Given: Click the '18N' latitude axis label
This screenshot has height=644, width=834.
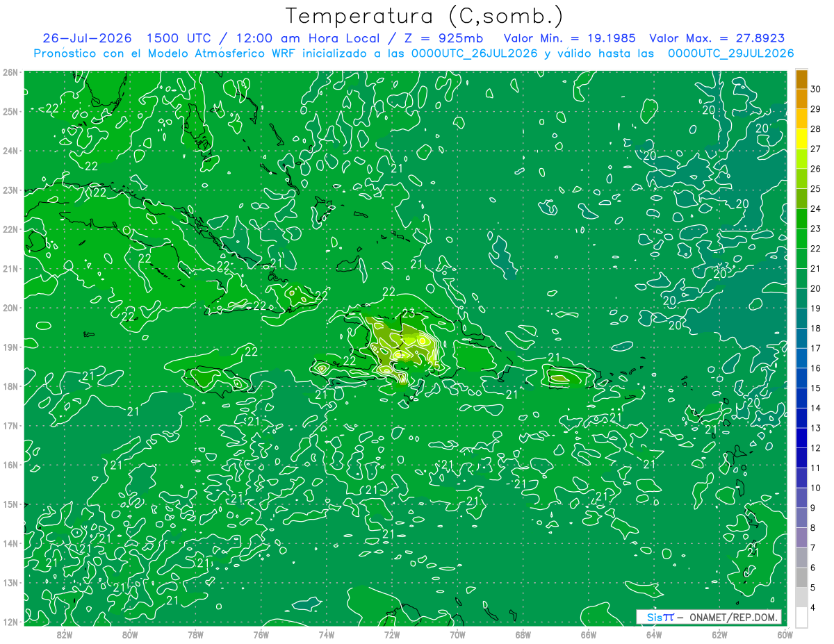Looking at the screenshot, I should (x=10, y=386).
